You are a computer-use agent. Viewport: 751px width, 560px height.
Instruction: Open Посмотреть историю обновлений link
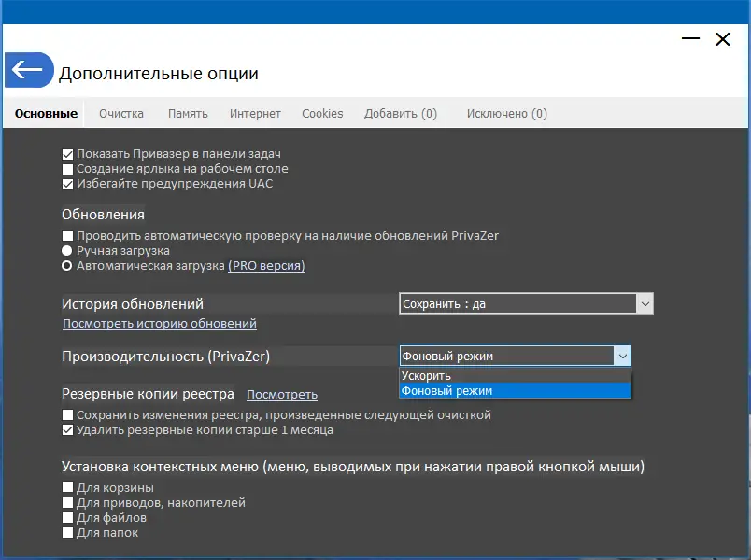click(160, 324)
